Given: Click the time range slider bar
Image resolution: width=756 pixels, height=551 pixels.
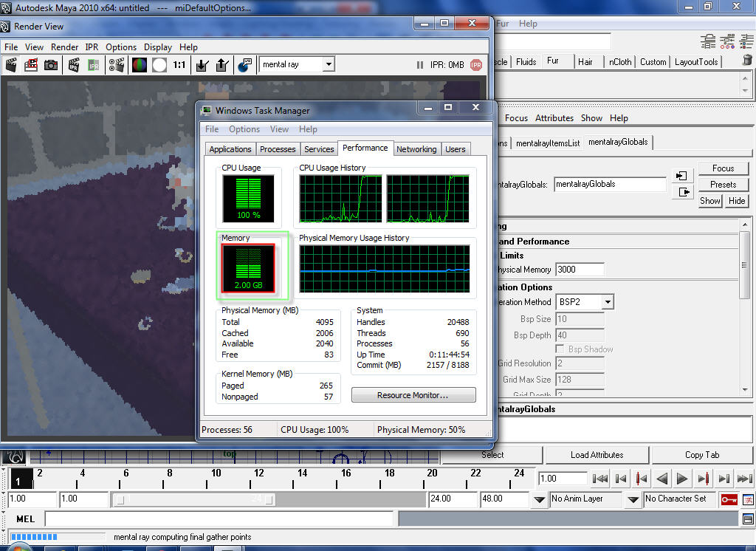Looking at the screenshot, I should pos(195,499).
